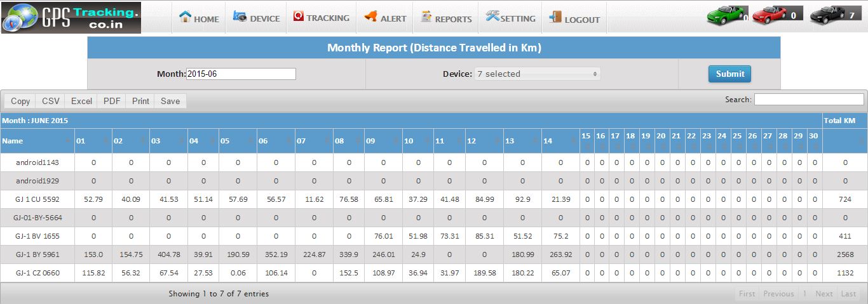Open the ALERT menu item
This screenshot has height=304, width=868.
coord(393,19)
